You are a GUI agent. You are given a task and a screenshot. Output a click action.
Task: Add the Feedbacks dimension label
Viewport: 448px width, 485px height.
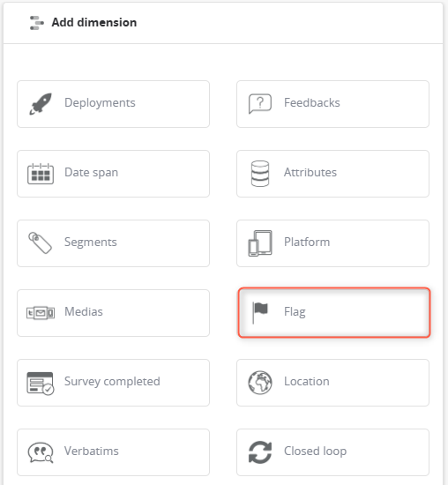click(x=312, y=102)
